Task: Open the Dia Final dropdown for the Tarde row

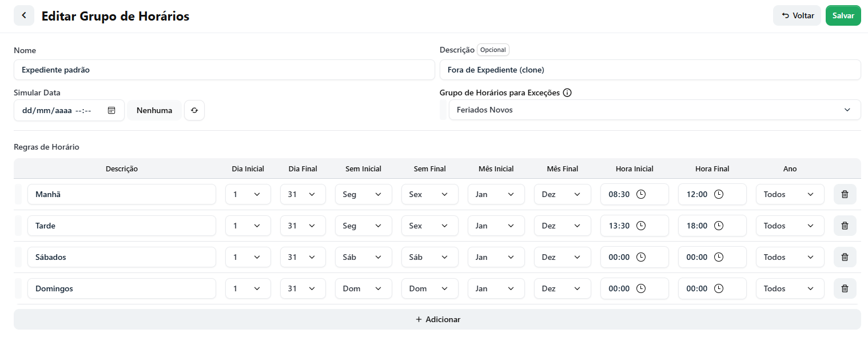Action: [x=303, y=226]
